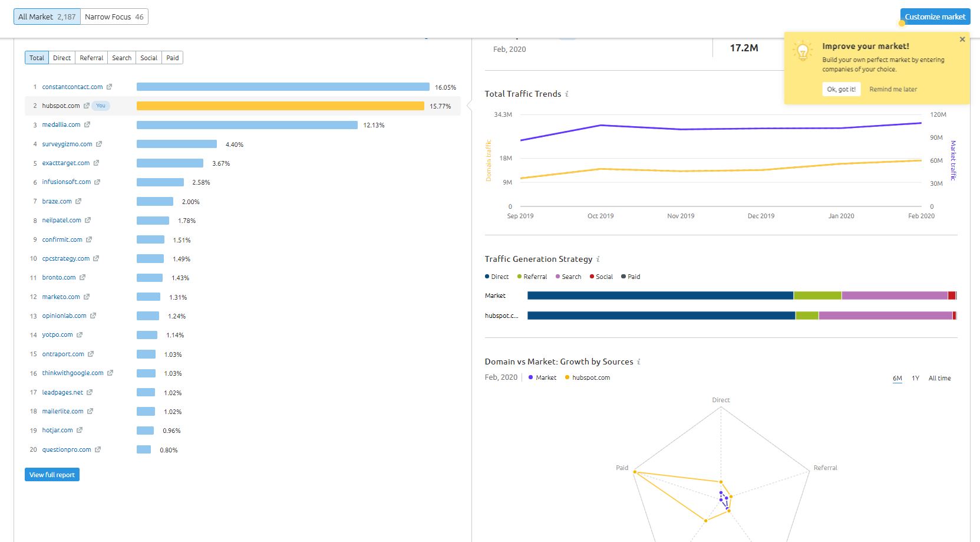The image size is (980, 542).
Task: Click the Customize market button
Action: (x=935, y=17)
